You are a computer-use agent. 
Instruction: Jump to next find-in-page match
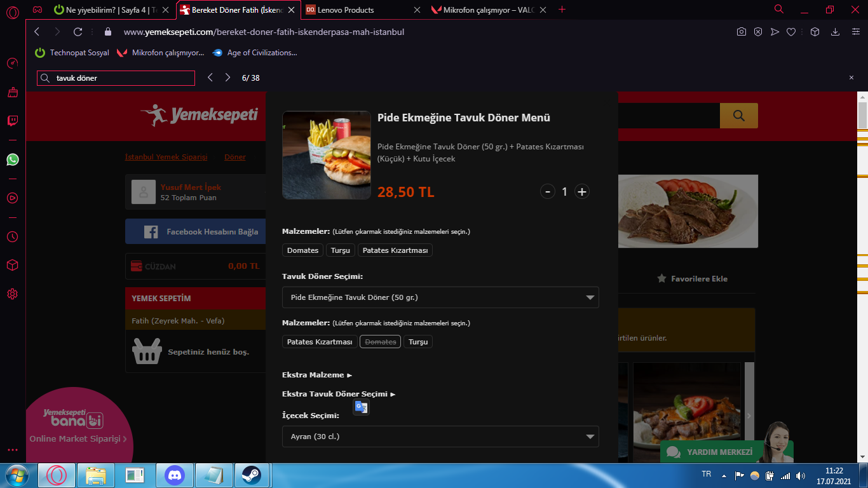[228, 78]
